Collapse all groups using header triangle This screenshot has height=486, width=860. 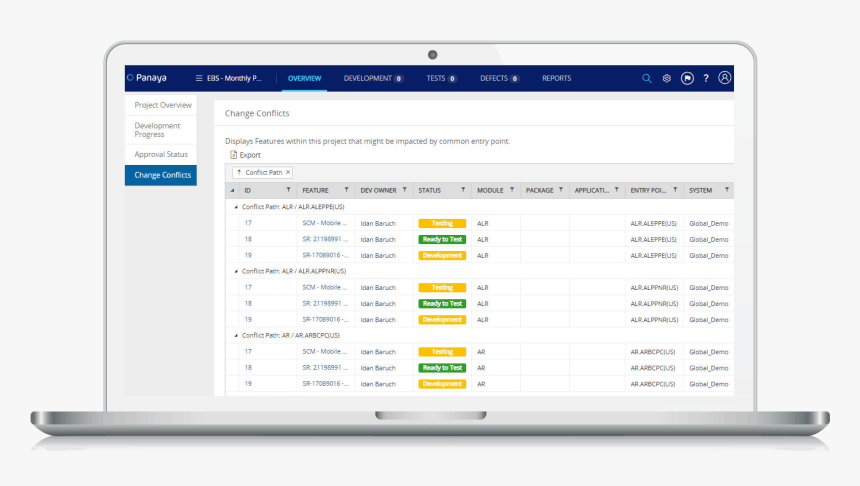point(233,190)
